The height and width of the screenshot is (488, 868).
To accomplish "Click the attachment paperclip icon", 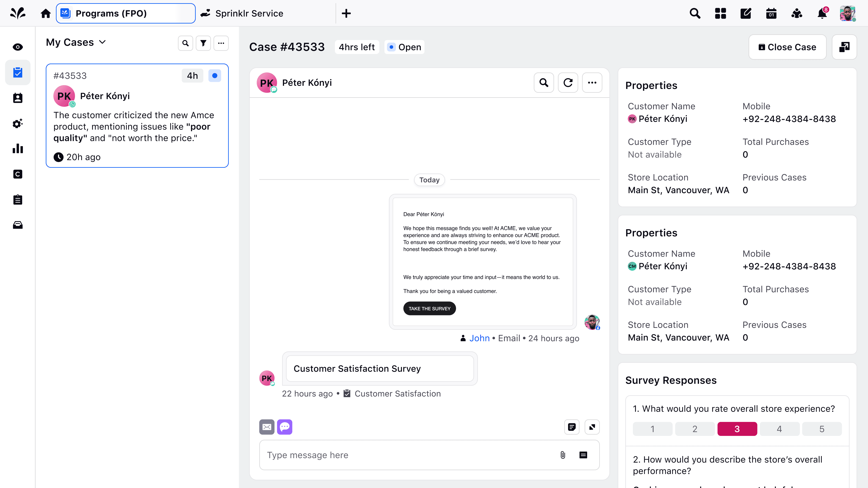I will coord(562,455).
